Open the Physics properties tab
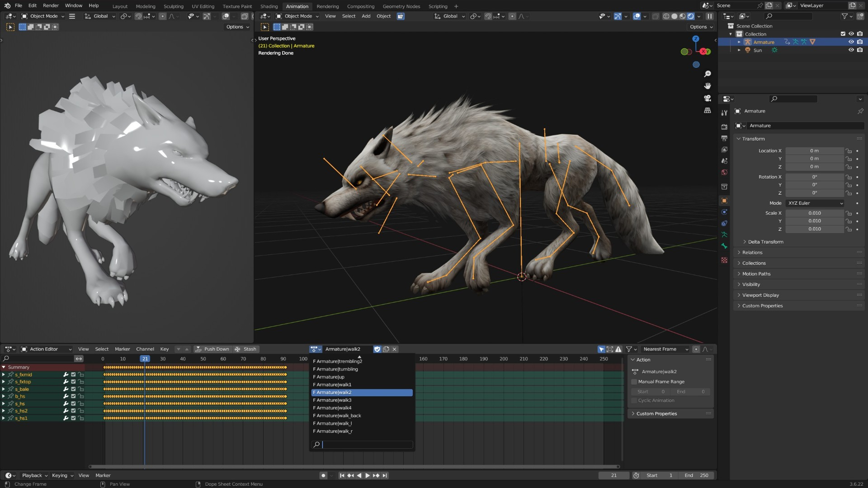 click(x=724, y=212)
